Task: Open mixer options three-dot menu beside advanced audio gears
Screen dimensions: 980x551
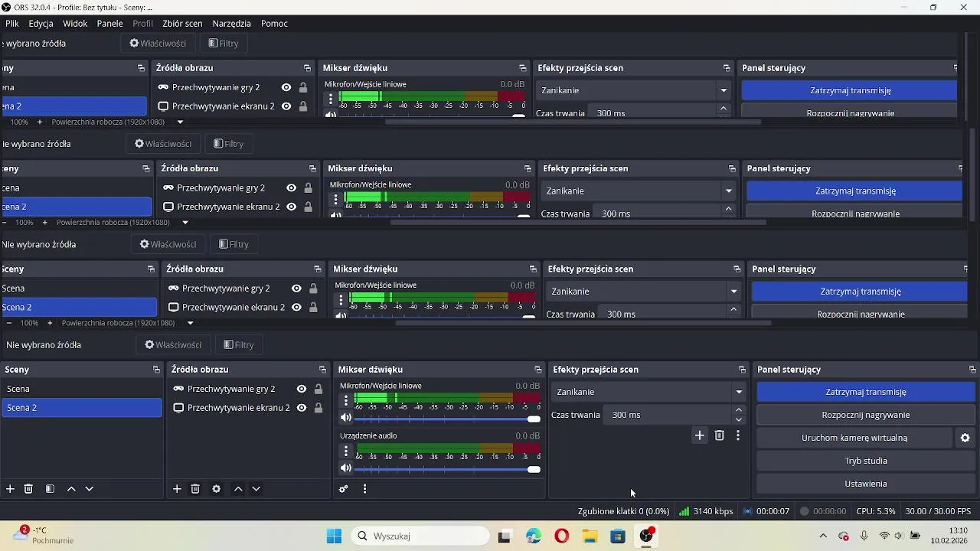Action: [365, 489]
